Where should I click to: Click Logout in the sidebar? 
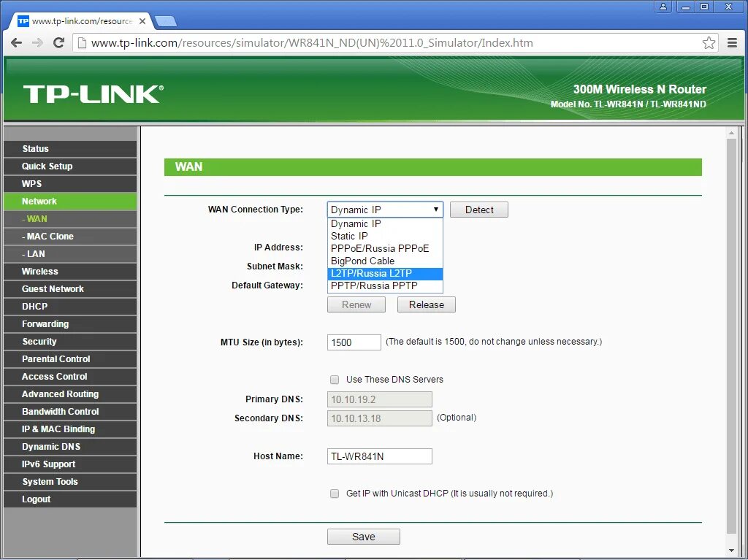(x=70, y=499)
